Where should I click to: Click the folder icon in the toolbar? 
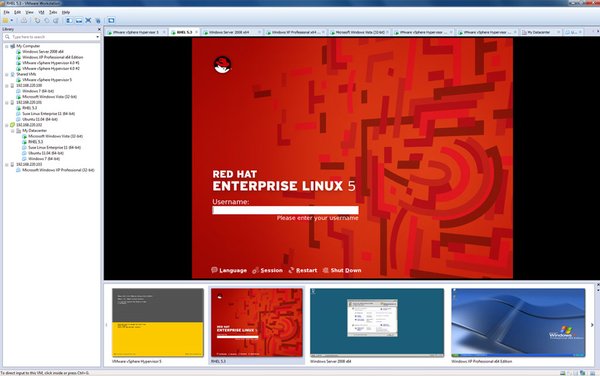[5, 20]
